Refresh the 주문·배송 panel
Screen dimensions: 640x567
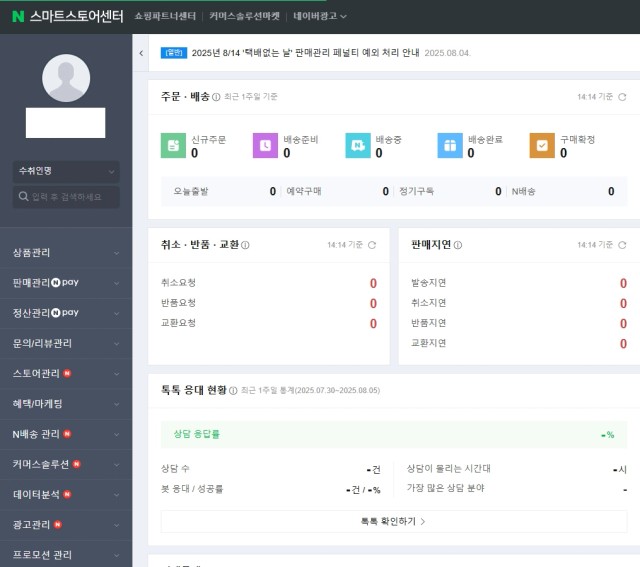point(622,97)
